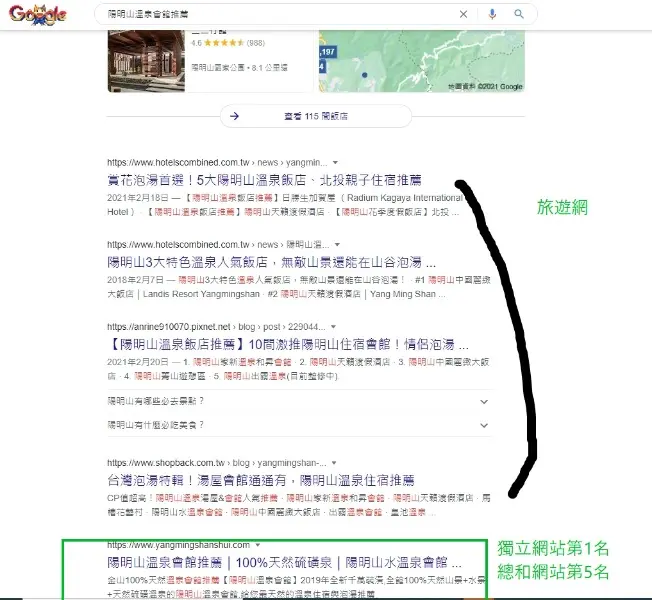This screenshot has width=652, height=600.
Task: Open dropdown arrow beside shopback.com.tw URL
Action: (333, 463)
